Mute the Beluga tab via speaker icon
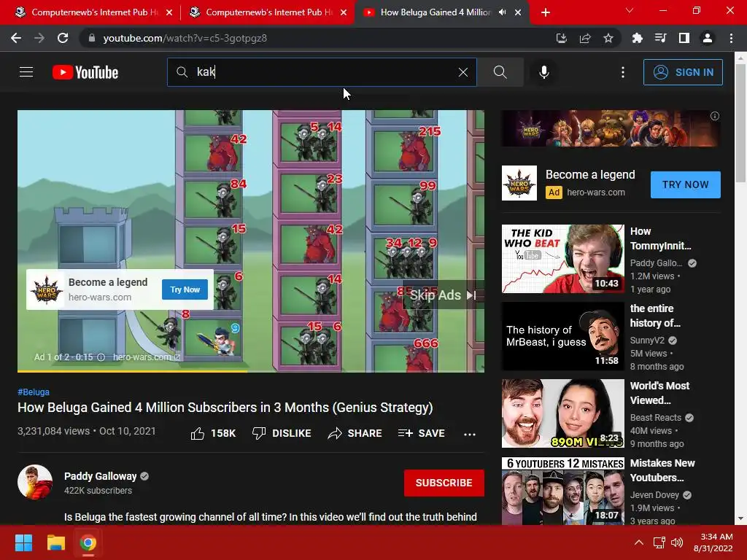 [x=502, y=12]
